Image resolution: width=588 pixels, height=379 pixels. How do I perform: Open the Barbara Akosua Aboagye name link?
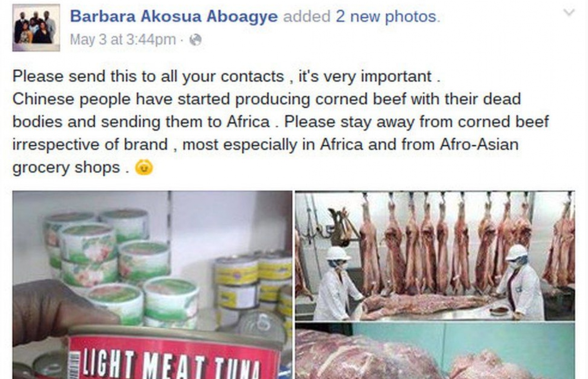[174, 16]
